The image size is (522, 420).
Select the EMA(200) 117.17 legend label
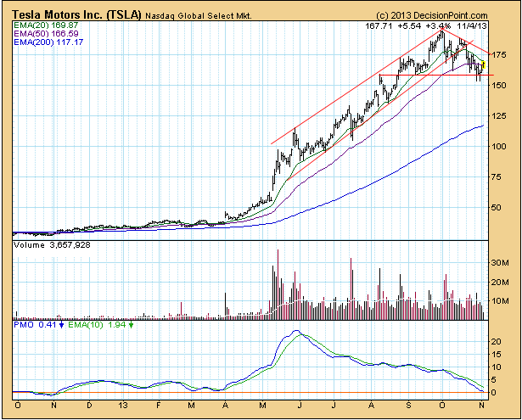(46, 43)
